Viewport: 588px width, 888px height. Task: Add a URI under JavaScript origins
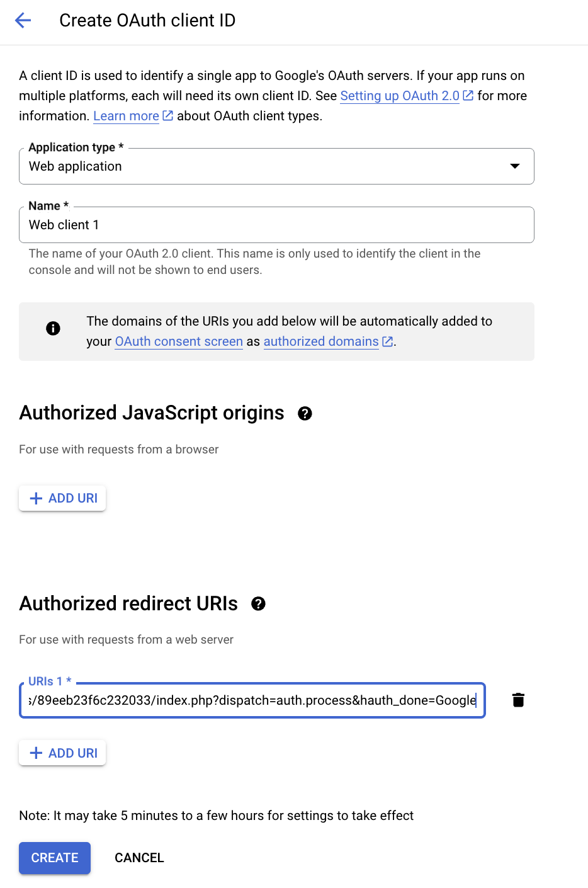[x=63, y=498]
